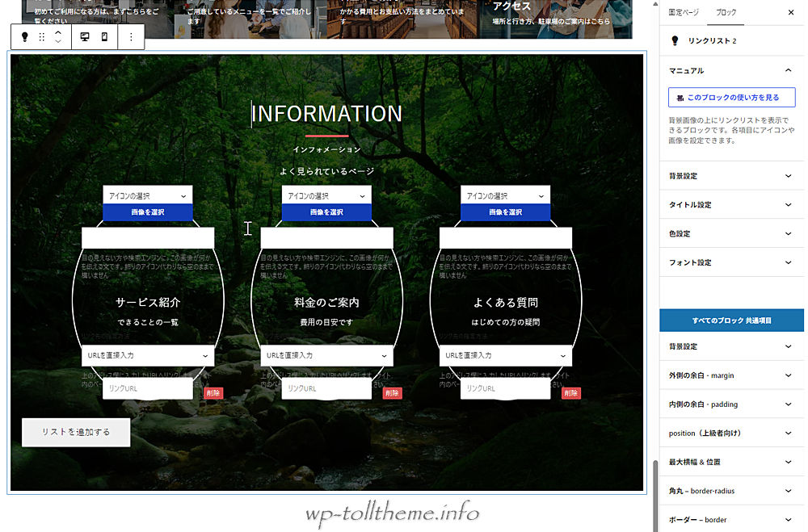The width and height of the screenshot is (808, 532).
Task: Move the block down with the down arrow
Action: pyautogui.click(x=58, y=42)
